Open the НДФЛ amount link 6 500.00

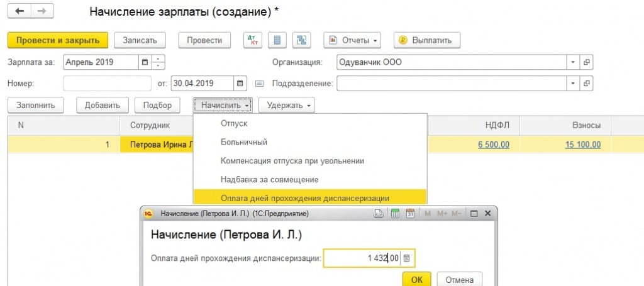point(494,145)
